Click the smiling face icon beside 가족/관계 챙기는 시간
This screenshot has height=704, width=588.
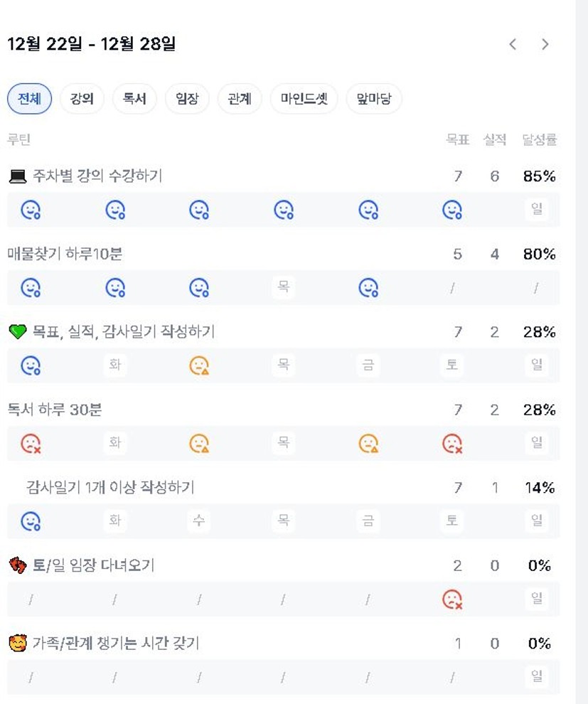tap(18, 644)
